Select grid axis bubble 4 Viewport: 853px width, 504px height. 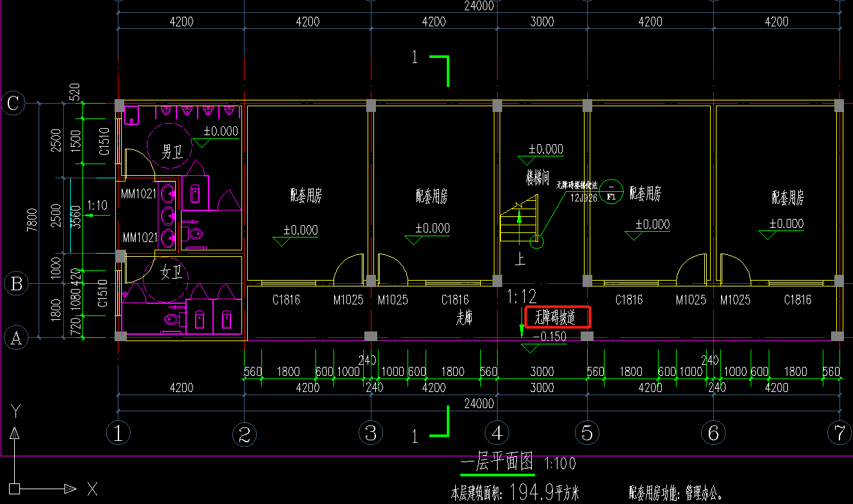pyautogui.click(x=497, y=434)
